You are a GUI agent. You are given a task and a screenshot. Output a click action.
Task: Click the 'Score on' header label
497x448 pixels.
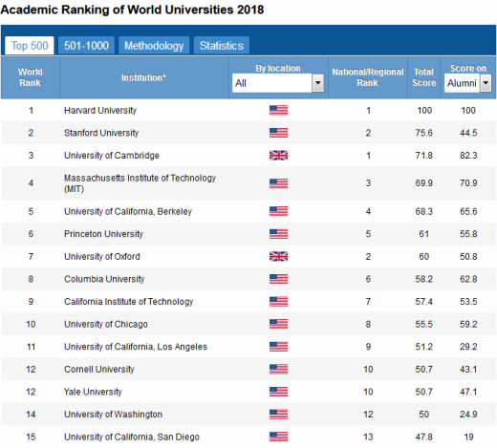click(x=468, y=68)
